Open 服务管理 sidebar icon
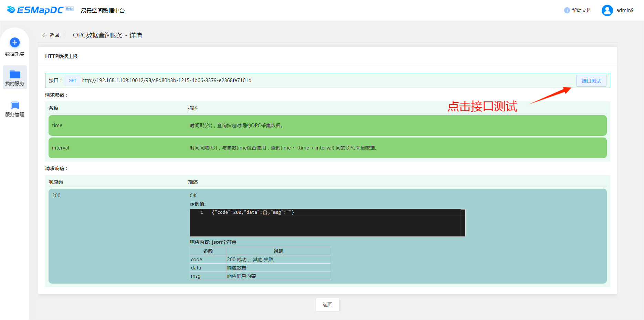This screenshot has width=644, height=320. (15, 105)
